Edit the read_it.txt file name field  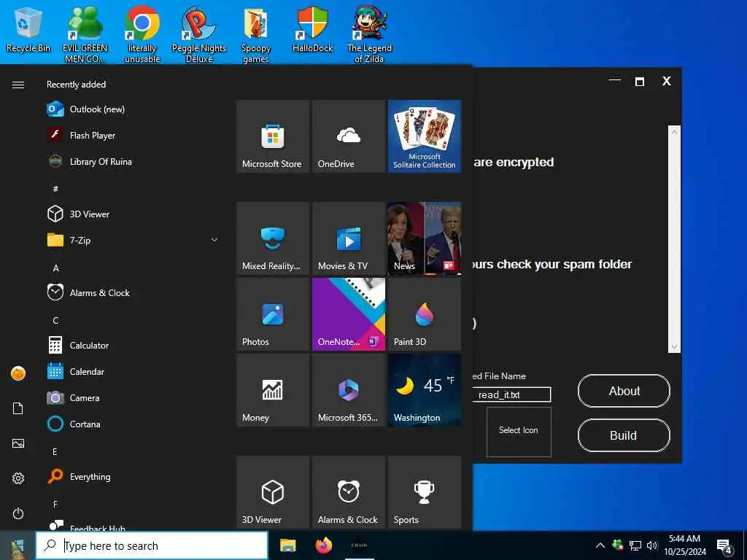(511, 394)
